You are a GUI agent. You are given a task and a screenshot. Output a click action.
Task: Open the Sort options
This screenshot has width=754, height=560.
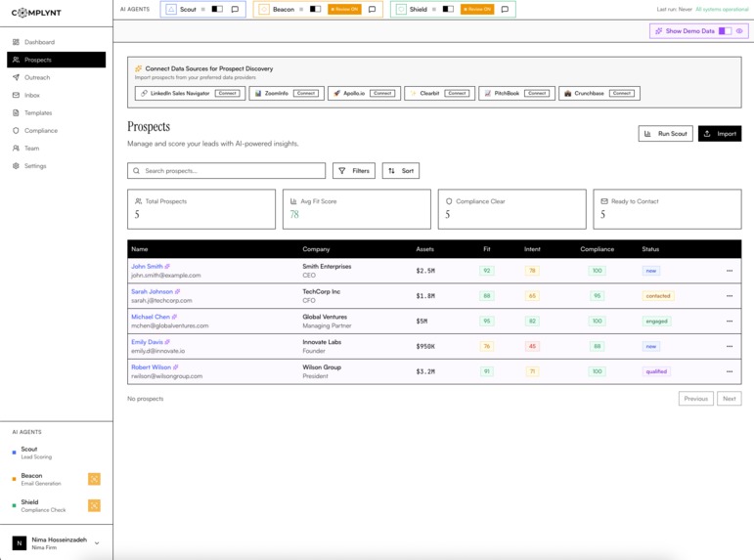401,171
